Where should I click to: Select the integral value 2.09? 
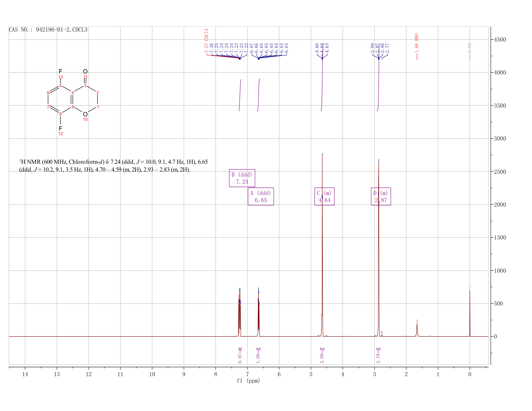(322, 358)
